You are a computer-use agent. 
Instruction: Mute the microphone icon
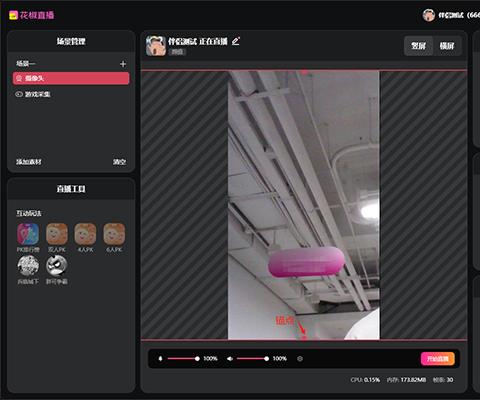point(160,359)
